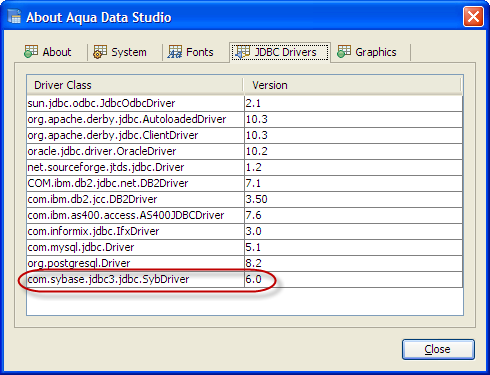Click the Close button
Image resolution: width=490 pixels, height=375 pixels.
coord(438,349)
